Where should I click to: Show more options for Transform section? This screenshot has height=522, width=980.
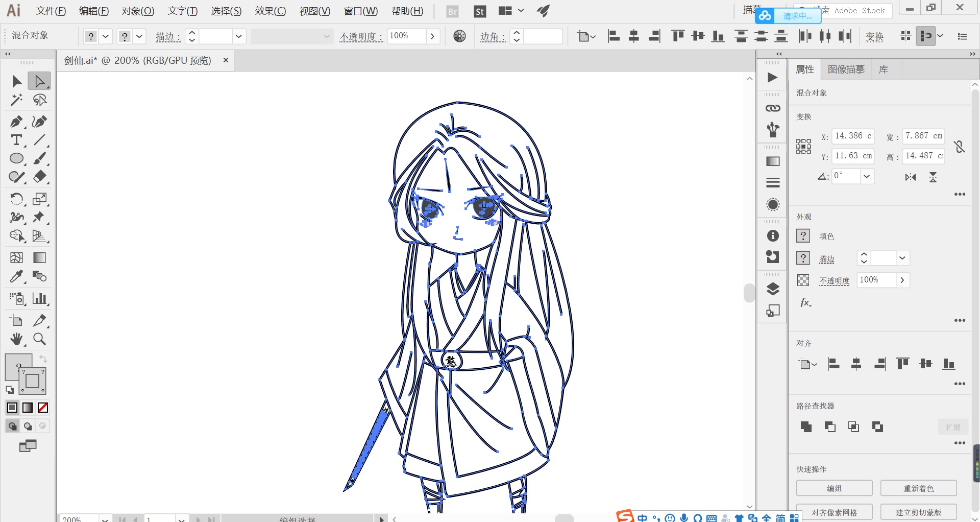tap(960, 195)
